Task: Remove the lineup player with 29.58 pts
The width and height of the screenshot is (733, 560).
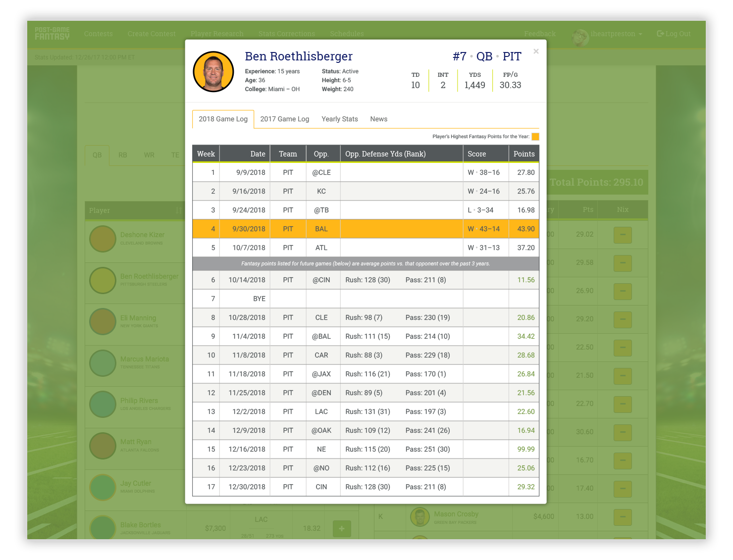Action: click(623, 263)
